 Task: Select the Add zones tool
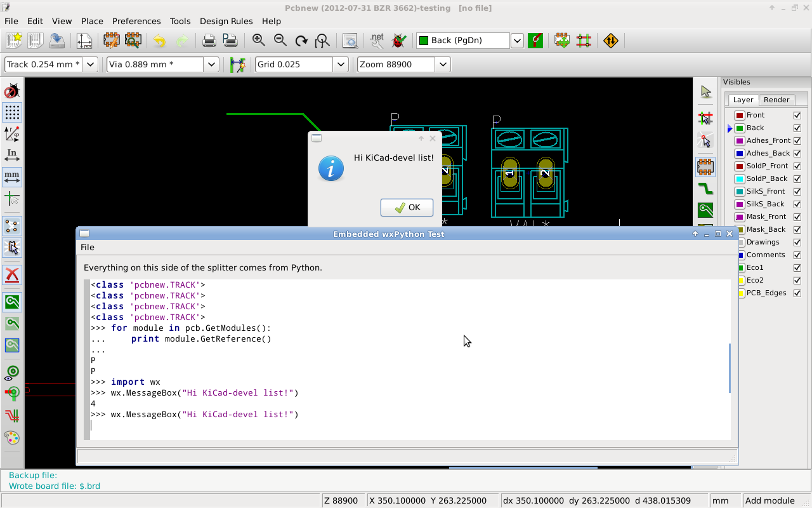[x=705, y=210]
